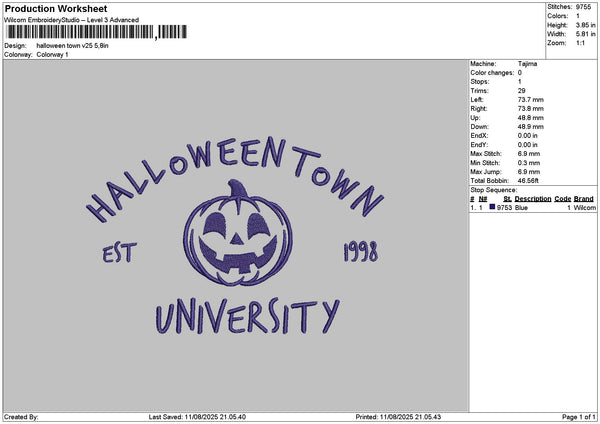600x424 pixels.
Task: Click the EST embroidered text
Action: (119, 253)
